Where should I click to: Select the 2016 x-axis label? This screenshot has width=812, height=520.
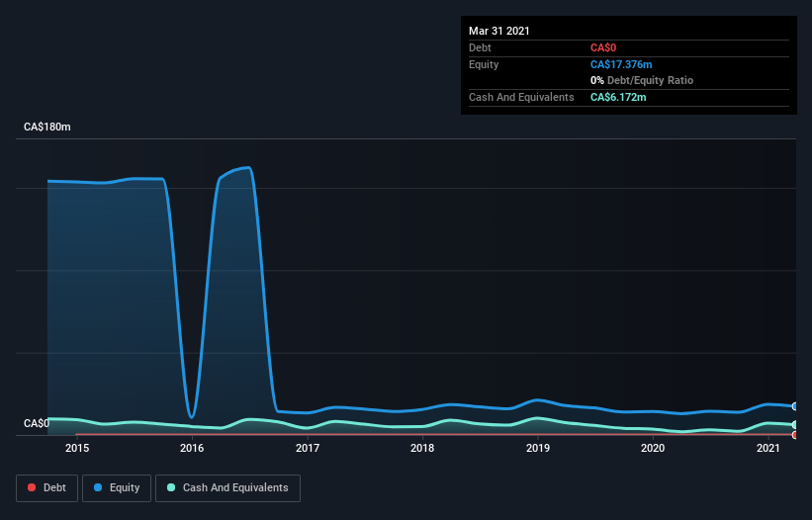(x=192, y=449)
